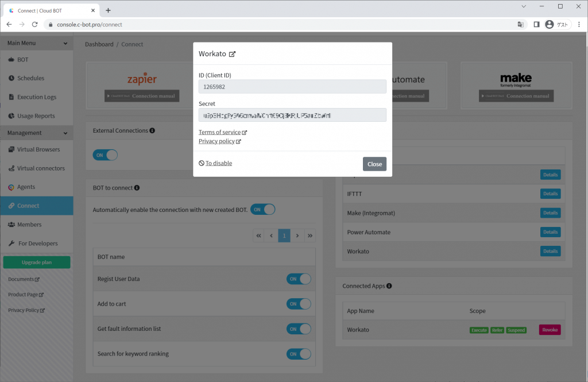Go to last page of BOT list
588x382 pixels.
[310, 236]
